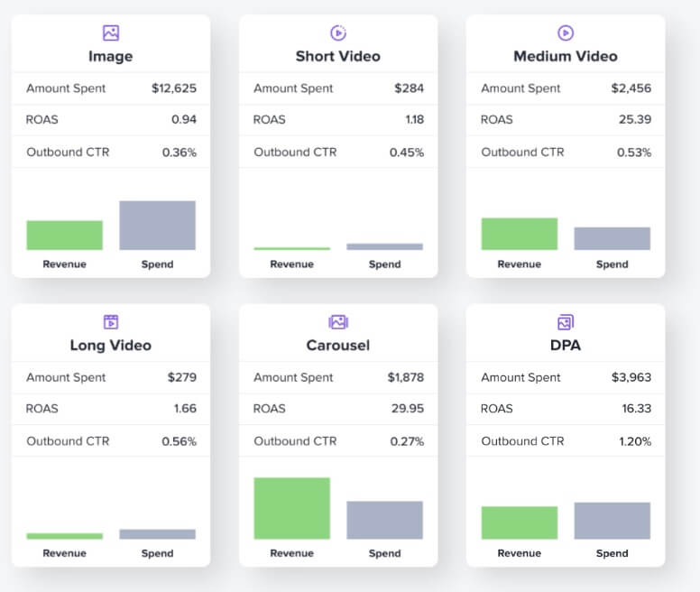Click DPA's Revenue bar

pyautogui.click(x=519, y=523)
